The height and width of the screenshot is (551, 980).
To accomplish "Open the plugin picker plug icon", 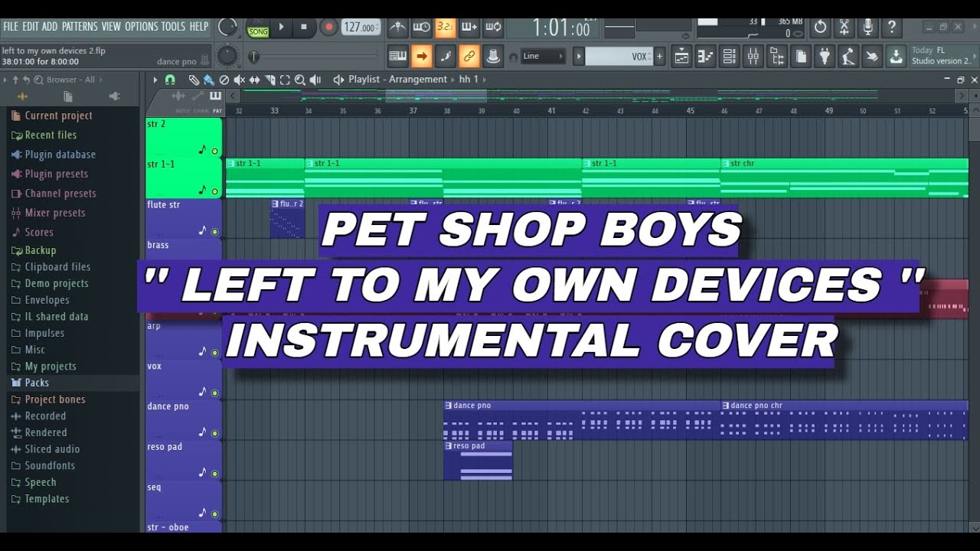I will pyautogui.click(x=825, y=56).
